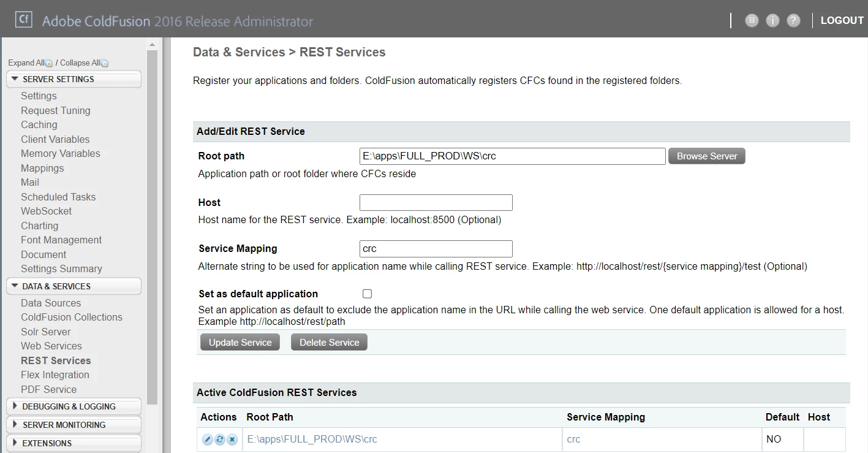The image size is (868, 453).
Task: Open ColdFusion Collections page
Action: [x=72, y=317]
